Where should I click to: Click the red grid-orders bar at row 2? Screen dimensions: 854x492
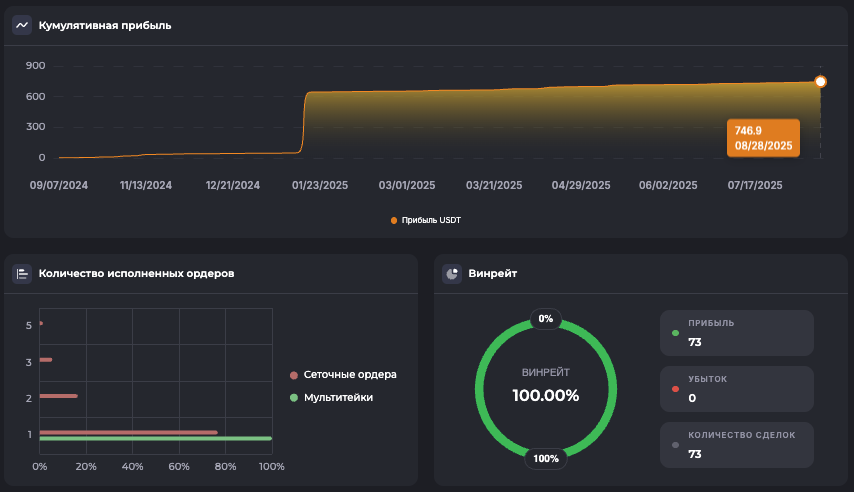pos(58,396)
